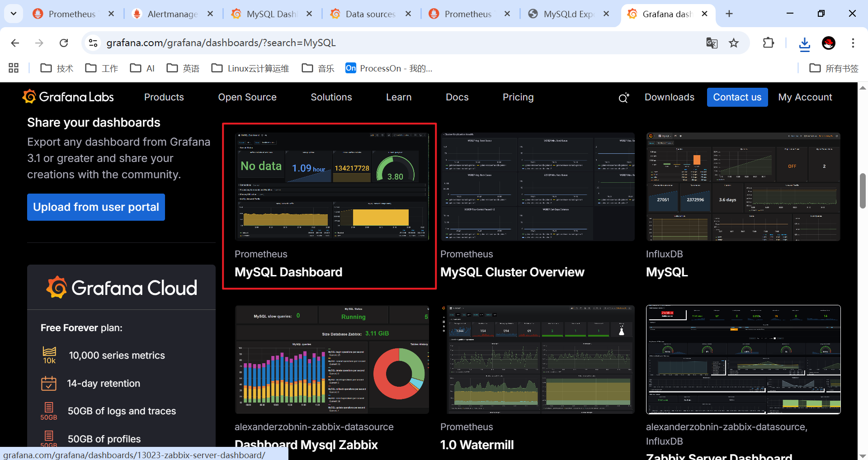Screen dimensions: 868x460
Task: Open the InfluxDB MySQL dashboard title
Action: pyautogui.click(x=667, y=272)
